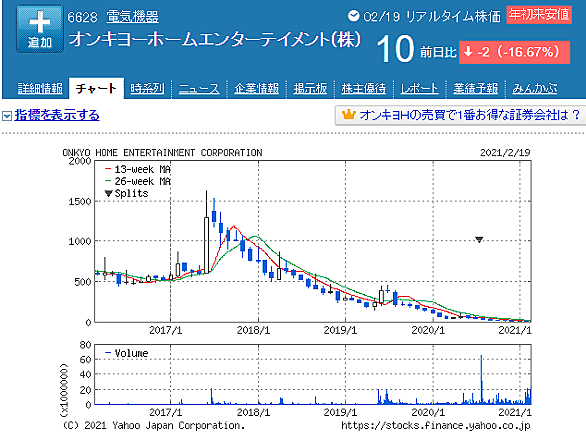Screen dimensions: 586x434
Task: Click the 前日比 label
Action: (438, 52)
